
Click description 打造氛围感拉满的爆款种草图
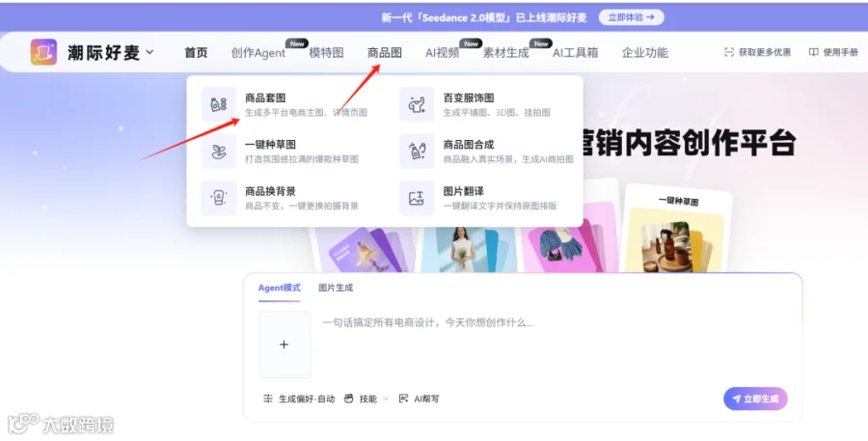(x=302, y=159)
